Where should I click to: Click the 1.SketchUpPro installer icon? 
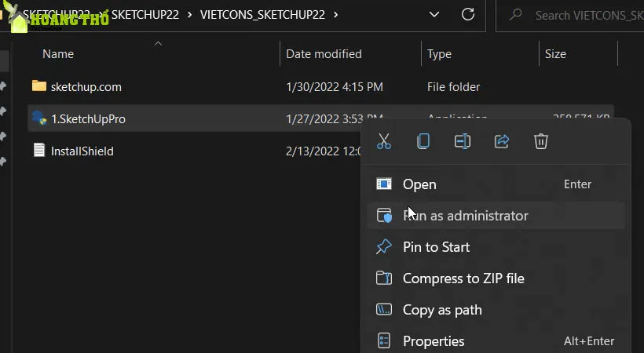pos(39,118)
